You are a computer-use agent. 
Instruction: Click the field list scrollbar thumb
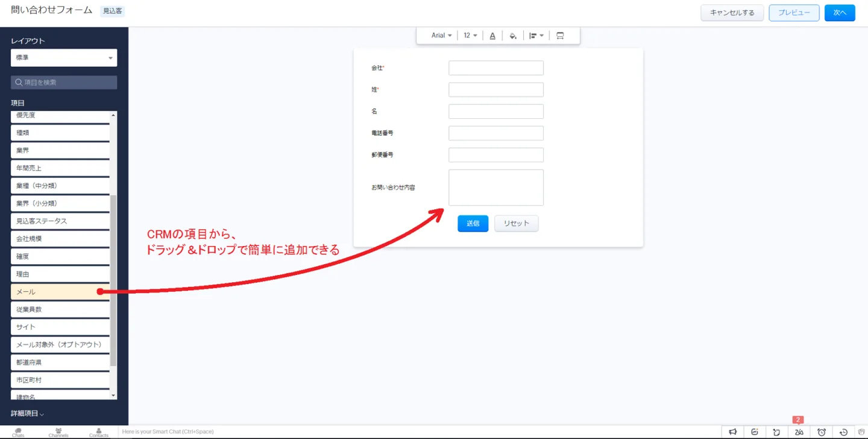[x=113, y=280]
